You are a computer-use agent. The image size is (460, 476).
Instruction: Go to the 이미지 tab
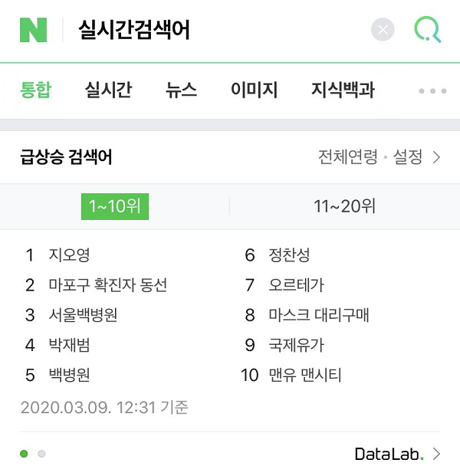click(254, 90)
